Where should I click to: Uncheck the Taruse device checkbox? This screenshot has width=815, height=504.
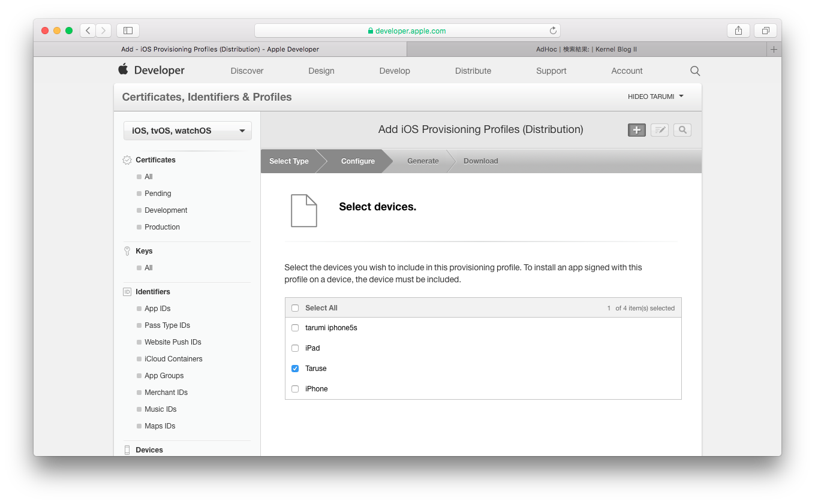(x=295, y=369)
